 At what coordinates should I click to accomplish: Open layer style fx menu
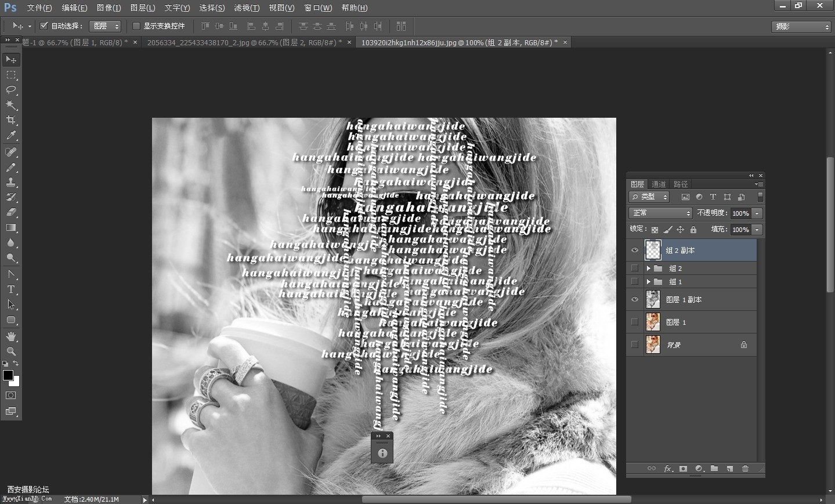[x=668, y=469]
